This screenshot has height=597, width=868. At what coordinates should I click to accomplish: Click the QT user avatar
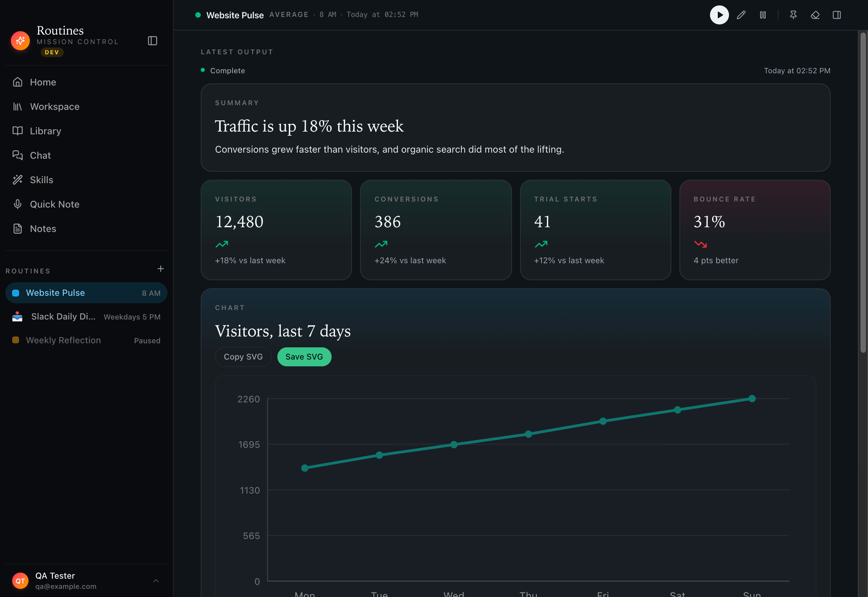[x=20, y=581]
